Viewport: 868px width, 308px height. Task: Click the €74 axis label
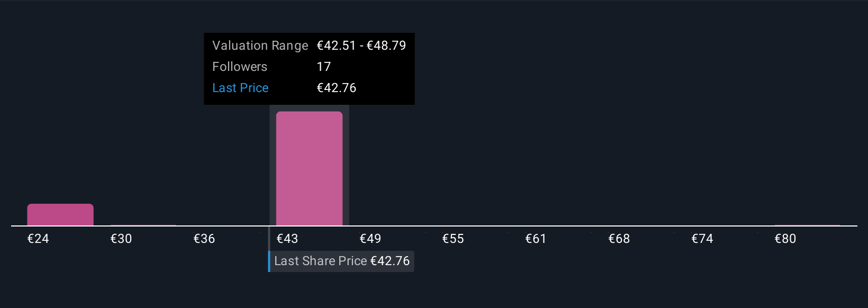click(702, 239)
